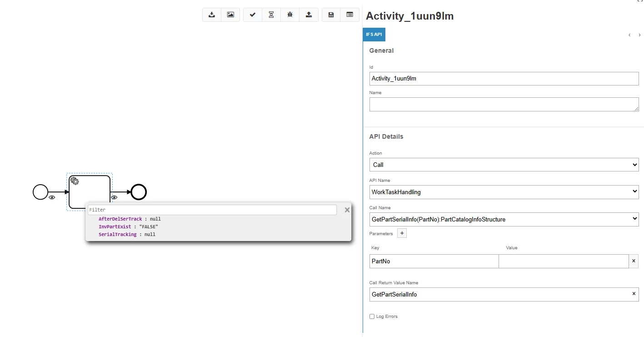The width and height of the screenshot is (644, 337).
Task: Export diagram as image
Action: [x=230, y=15]
